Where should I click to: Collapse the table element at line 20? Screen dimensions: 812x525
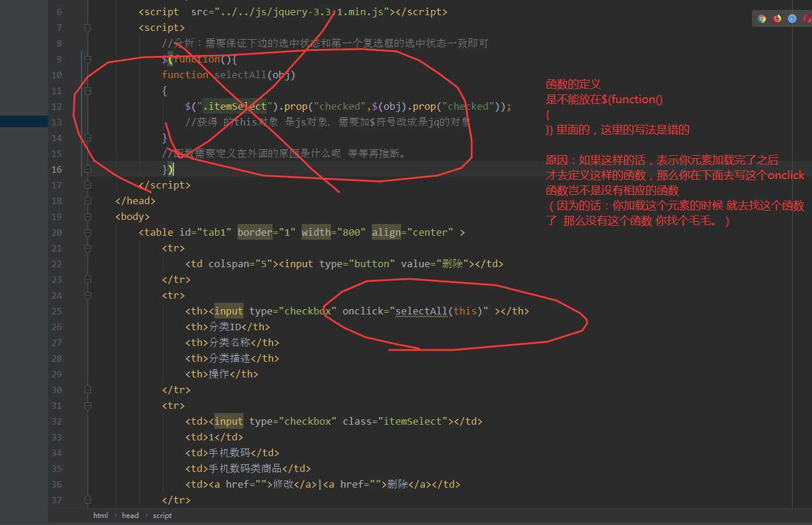point(88,232)
